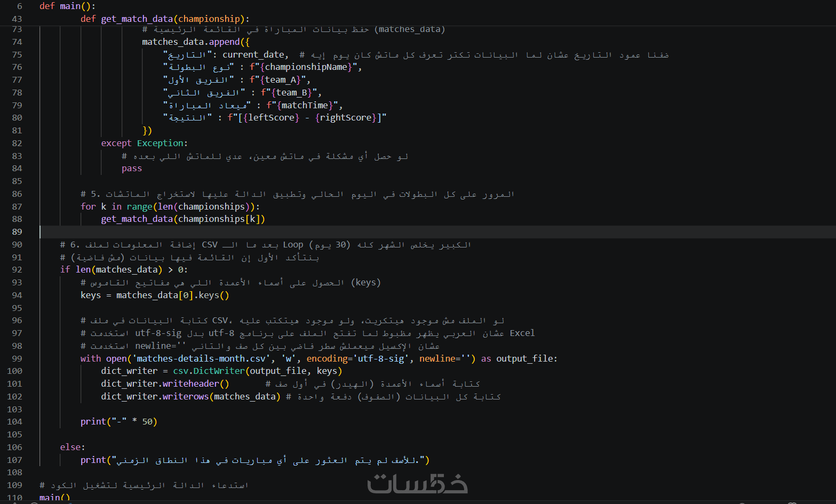The image size is (836, 504).
Task: Click the 'matches-details-month.csv' filename string
Action: (x=203, y=358)
